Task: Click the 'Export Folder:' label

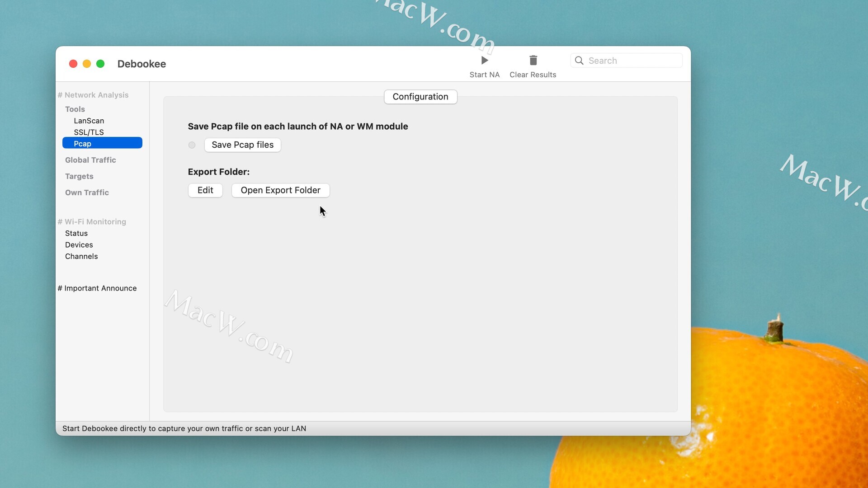Action: point(219,172)
